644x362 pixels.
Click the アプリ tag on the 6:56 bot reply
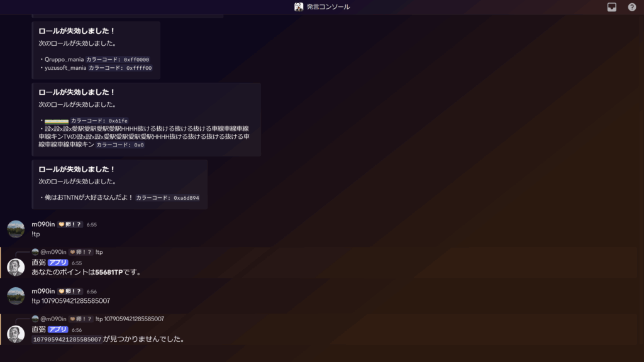[x=58, y=329]
